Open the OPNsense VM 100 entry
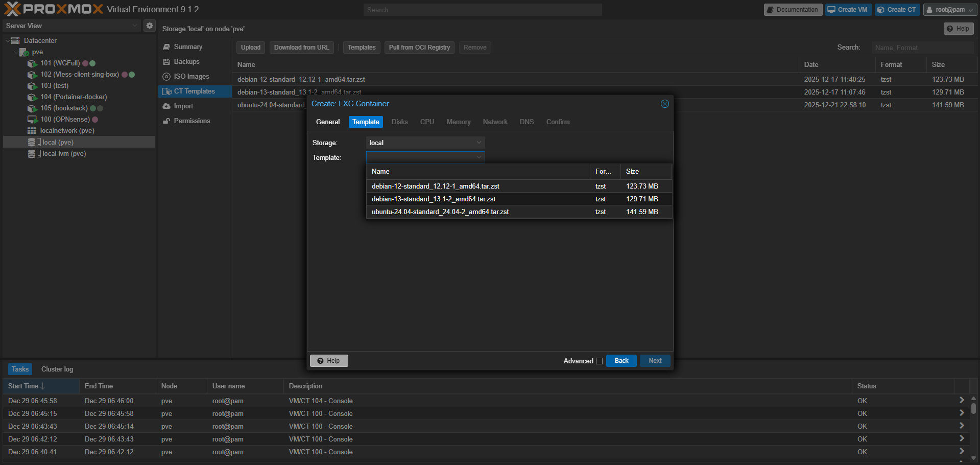Viewport: 980px width, 465px height. (65, 120)
